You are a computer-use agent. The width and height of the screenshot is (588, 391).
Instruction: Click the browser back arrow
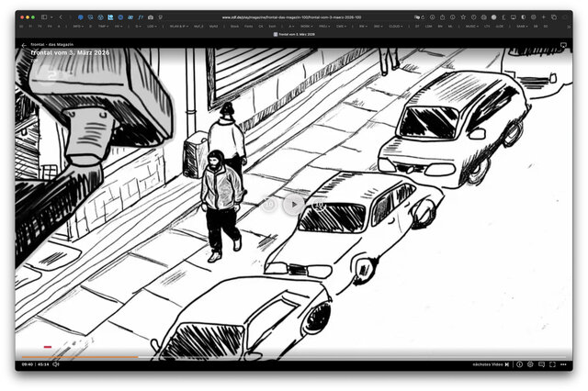61,17
